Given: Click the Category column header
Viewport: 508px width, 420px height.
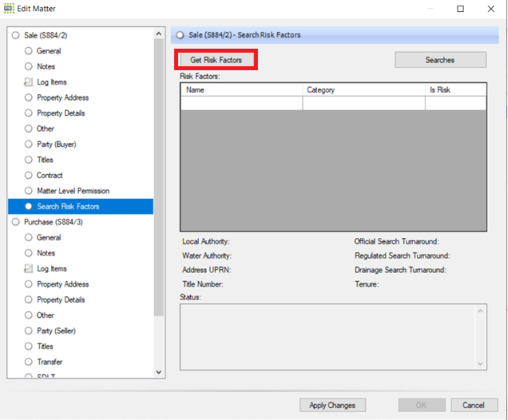Looking at the screenshot, I should coord(363,90).
